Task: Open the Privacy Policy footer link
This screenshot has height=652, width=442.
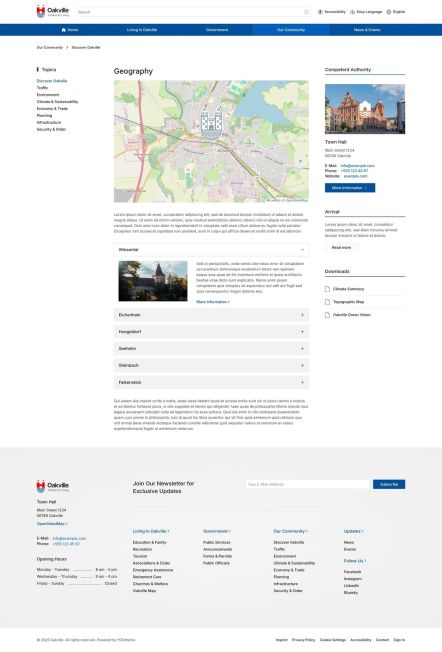Action: [x=304, y=640]
